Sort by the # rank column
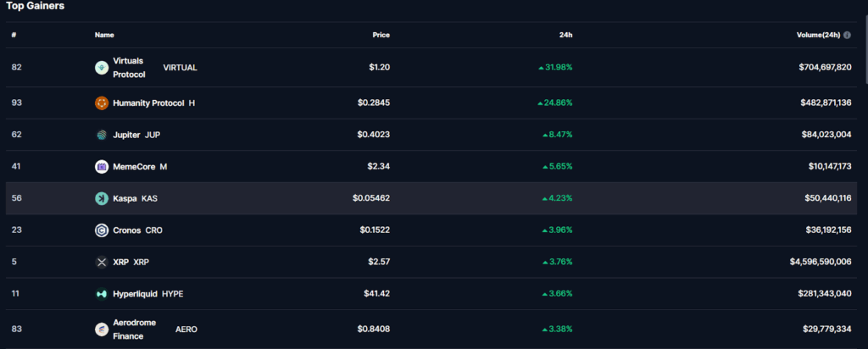 (14, 36)
